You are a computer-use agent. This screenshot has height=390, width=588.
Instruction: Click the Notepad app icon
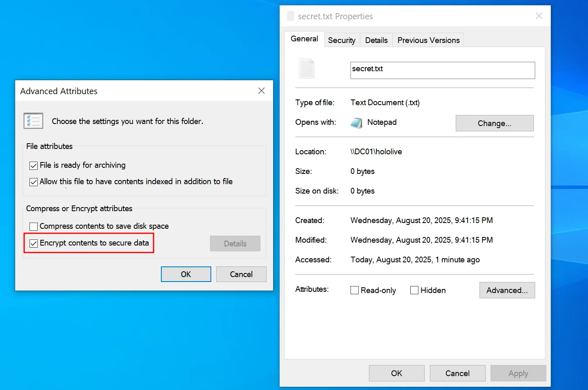[357, 123]
